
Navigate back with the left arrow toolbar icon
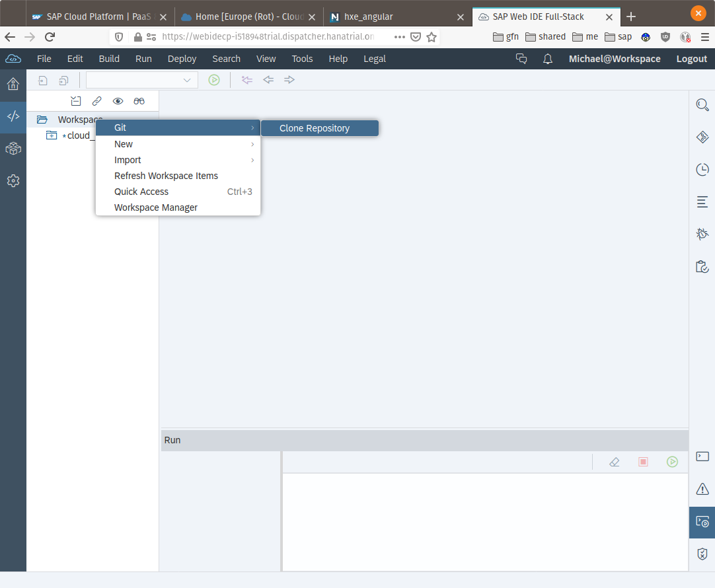tap(268, 80)
